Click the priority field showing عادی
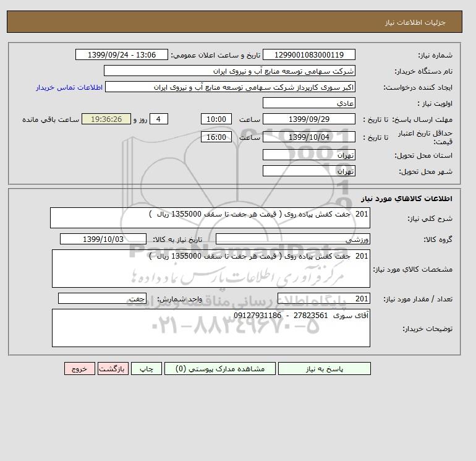476x461 pixels. (x=308, y=103)
